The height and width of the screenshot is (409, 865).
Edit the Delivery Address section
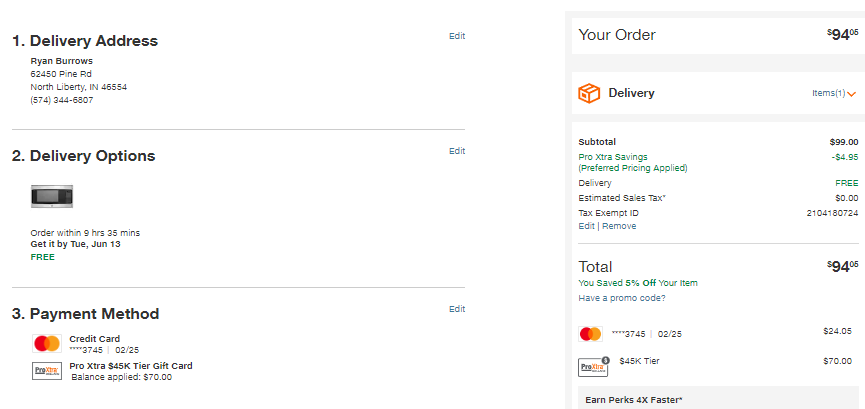point(457,36)
